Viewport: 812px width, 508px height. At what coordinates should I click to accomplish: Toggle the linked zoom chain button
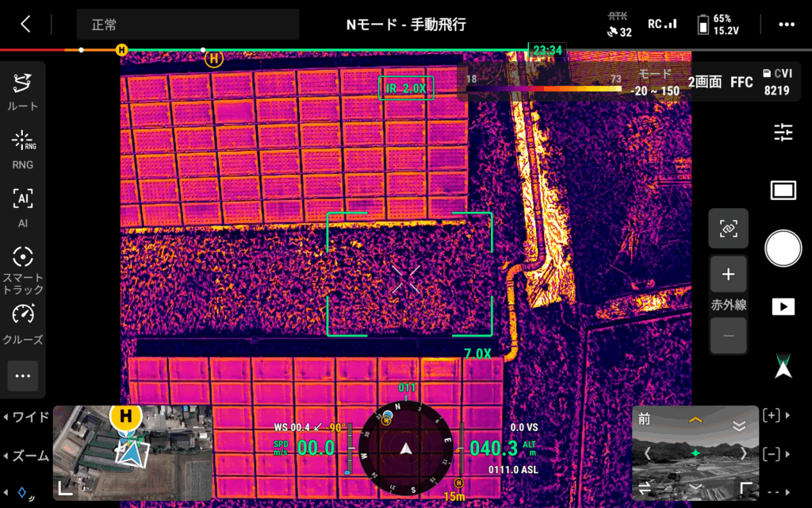pyautogui.click(x=728, y=229)
